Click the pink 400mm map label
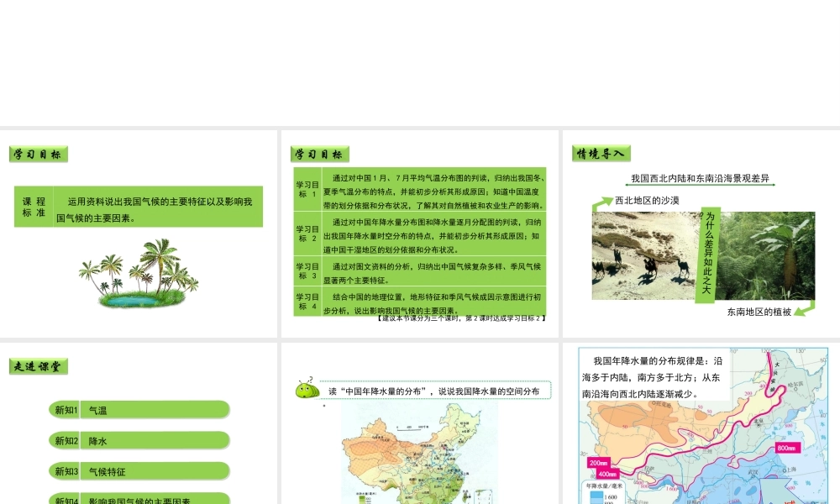This screenshot has width=840, height=504. (608, 474)
